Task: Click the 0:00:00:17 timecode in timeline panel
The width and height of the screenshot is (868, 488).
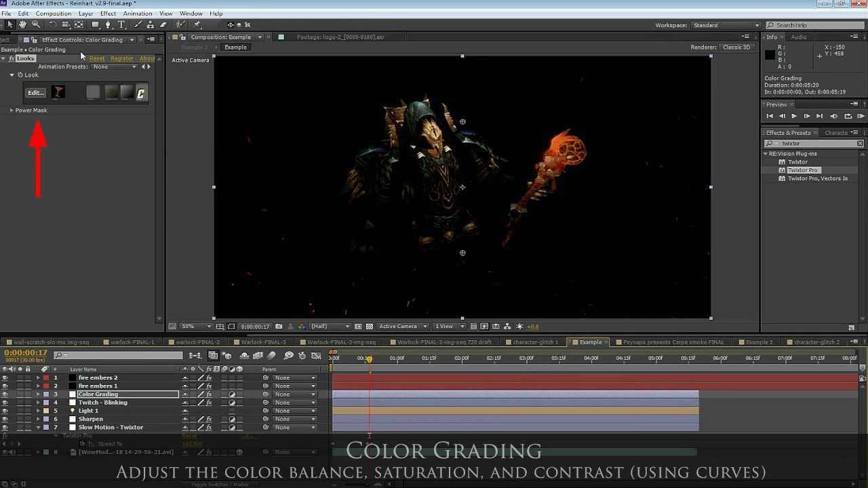Action: (26, 353)
